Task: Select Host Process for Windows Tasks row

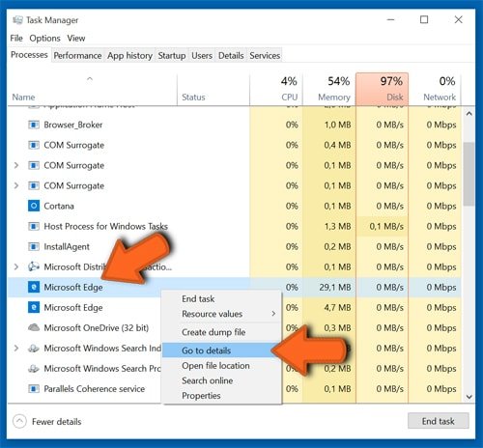Action: click(235, 226)
